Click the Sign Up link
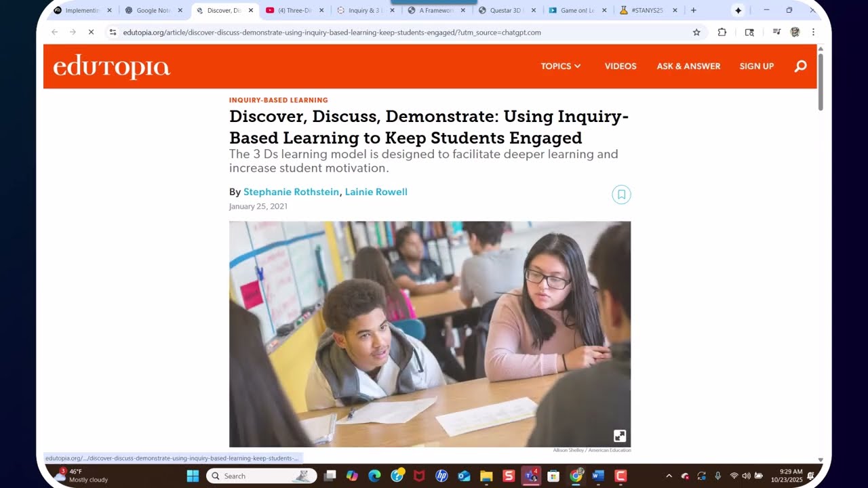The width and height of the screenshot is (868, 488). [757, 66]
